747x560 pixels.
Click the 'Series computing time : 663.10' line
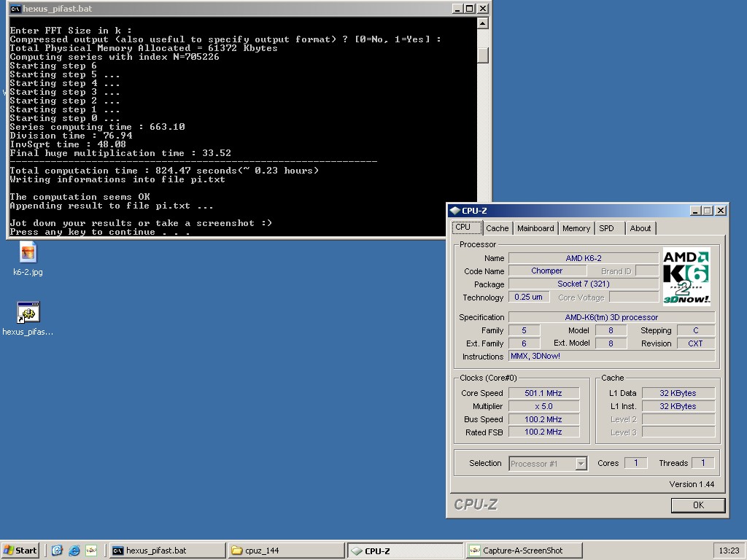[x=97, y=127]
